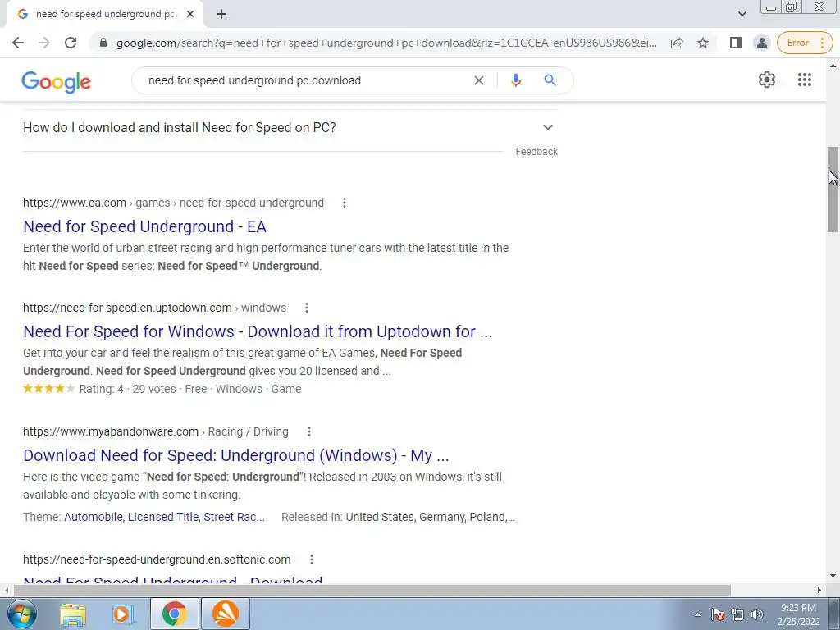Open the volume speaker tray icon
840x630 pixels.
pos(757,614)
